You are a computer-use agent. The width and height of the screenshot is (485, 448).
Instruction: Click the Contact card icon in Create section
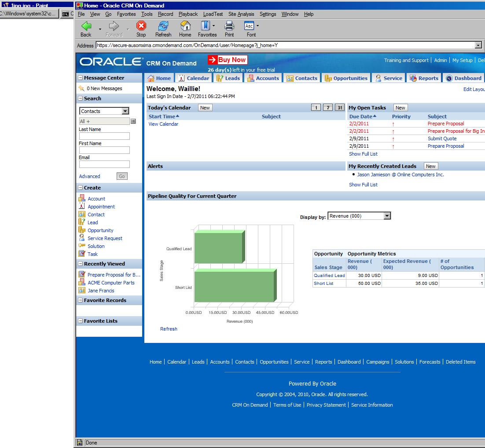[x=82, y=214]
